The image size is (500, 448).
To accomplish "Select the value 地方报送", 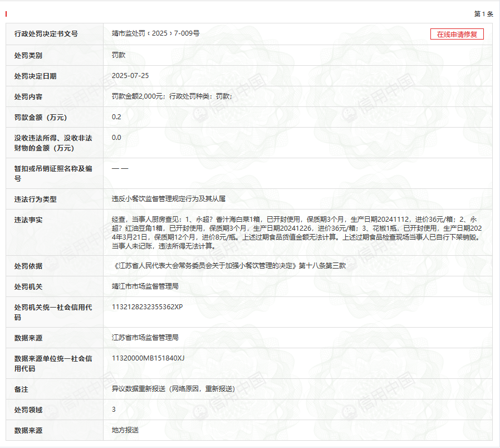I will point(125,430).
